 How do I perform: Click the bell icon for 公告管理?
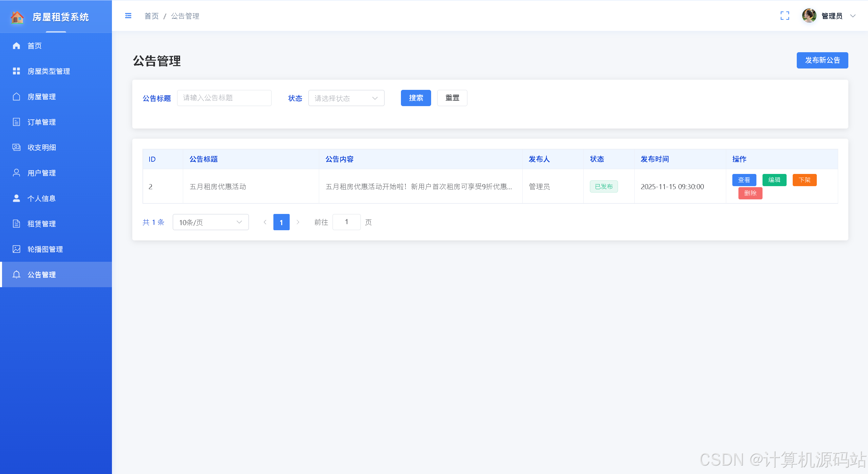point(16,274)
